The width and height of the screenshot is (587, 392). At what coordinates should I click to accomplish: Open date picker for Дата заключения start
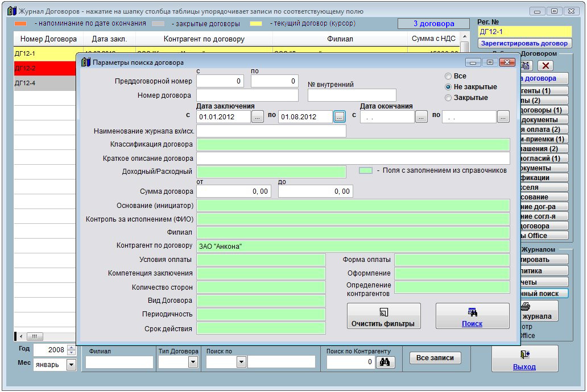tap(258, 116)
